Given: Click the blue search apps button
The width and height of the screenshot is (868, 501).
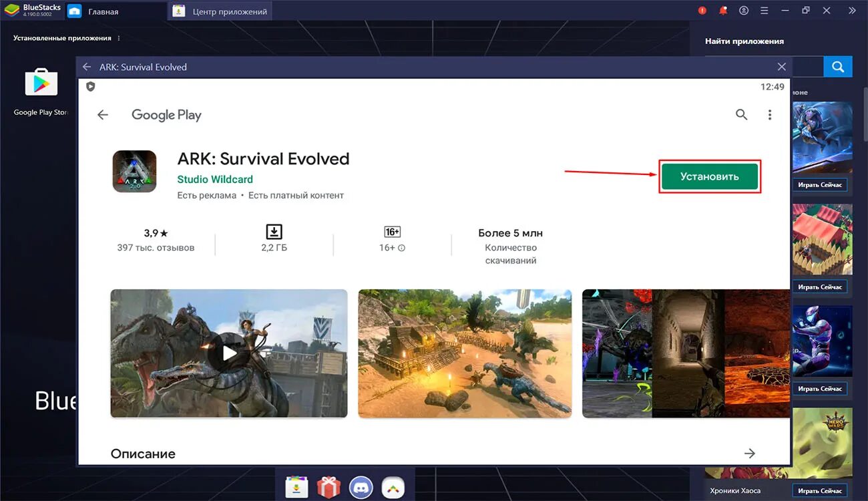Looking at the screenshot, I should 838,67.
